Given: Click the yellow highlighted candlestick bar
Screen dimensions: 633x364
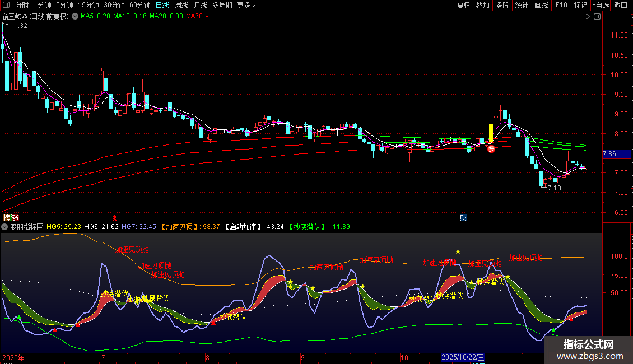Looking at the screenshot, I should pyautogui.click(x=491, y=133).
